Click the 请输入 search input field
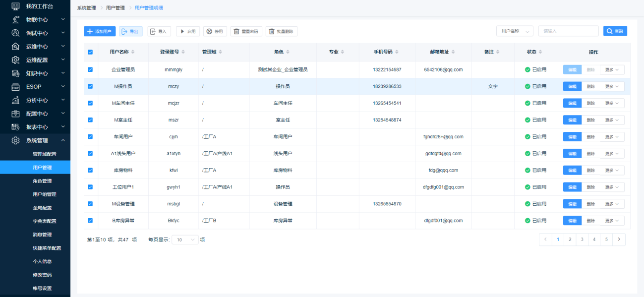The image size is (644, 297). point(568,31)
